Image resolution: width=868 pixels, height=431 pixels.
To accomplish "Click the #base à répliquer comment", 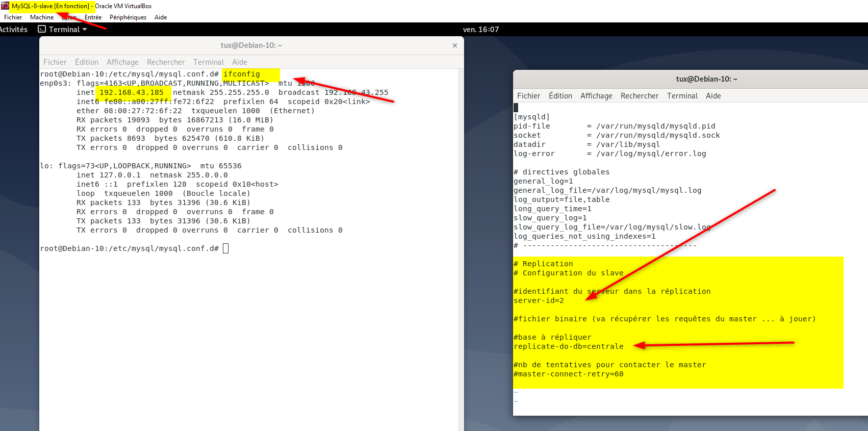I will [x=552, y=337].
